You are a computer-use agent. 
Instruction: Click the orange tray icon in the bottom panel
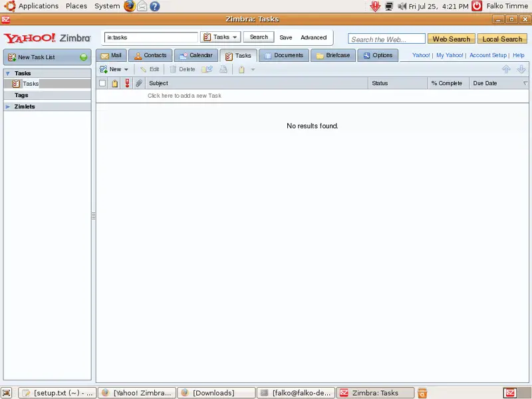click(x=422, y=393)
